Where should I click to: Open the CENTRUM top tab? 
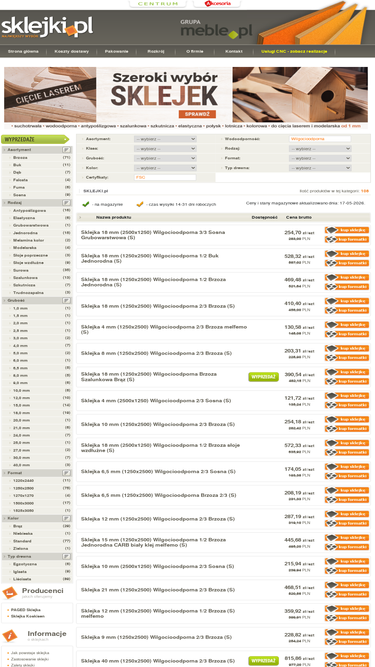(x=158, y=3)
